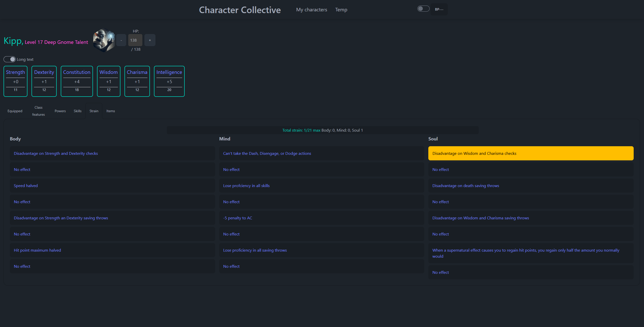Toggle the switch next to BP---
This screenshot has height=327, width=644.
click(x=423, y=8)
